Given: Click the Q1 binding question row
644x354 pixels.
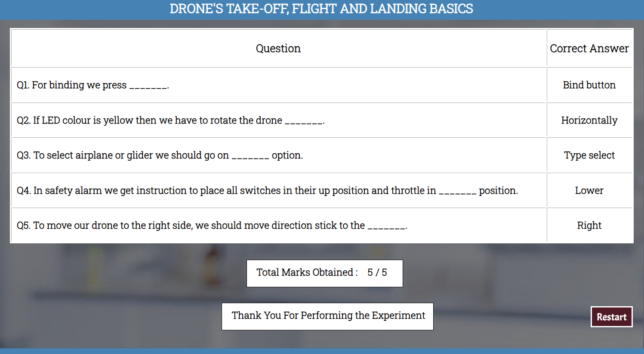Looking at the screenshot, I should (278, 85).
